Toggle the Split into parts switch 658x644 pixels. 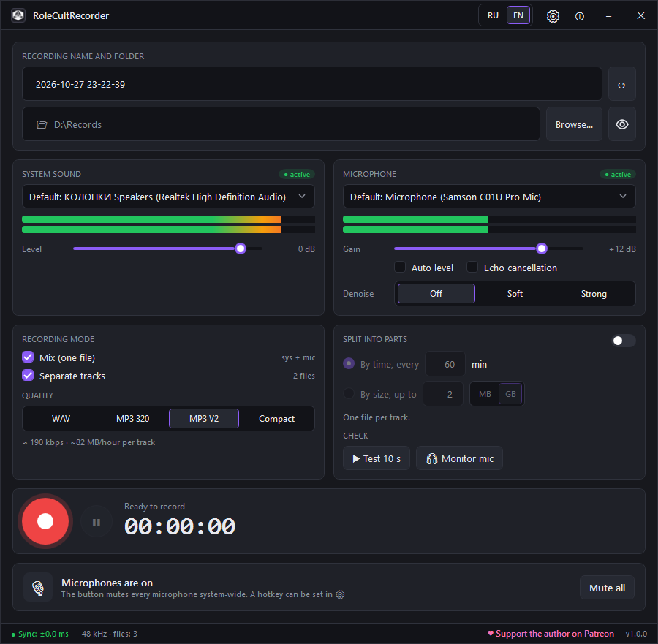click(x=623, y=341)
